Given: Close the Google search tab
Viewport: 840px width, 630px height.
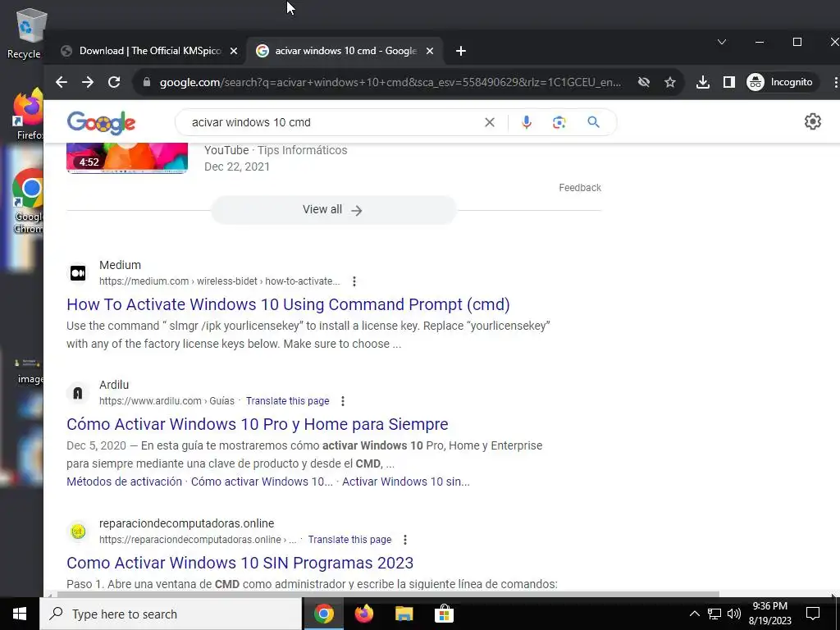Looking at the screenshot, I should (430, 51).
